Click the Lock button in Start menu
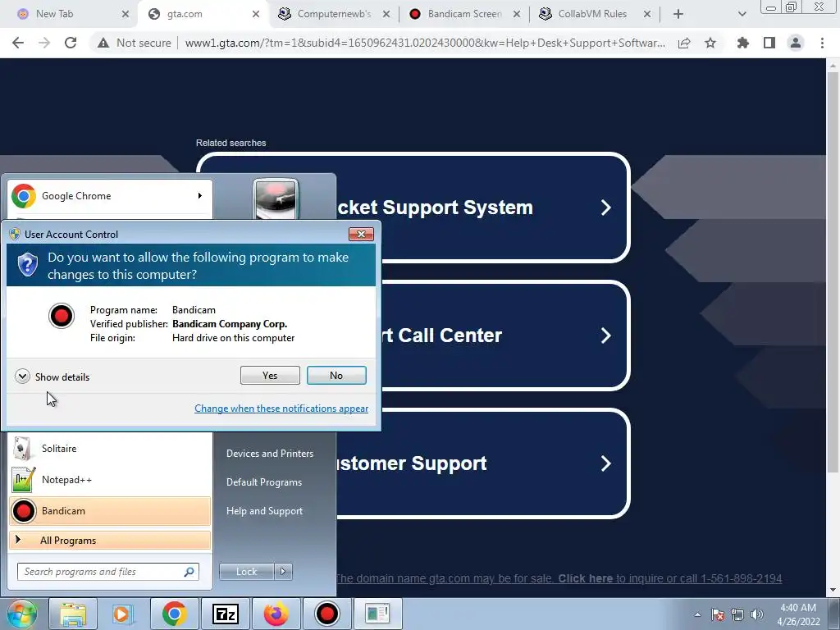 (x=246, y=572)
